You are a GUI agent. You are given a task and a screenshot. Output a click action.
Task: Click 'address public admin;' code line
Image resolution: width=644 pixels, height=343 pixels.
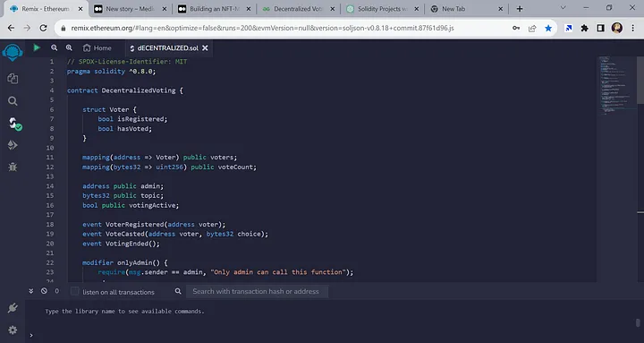point(123,186)
